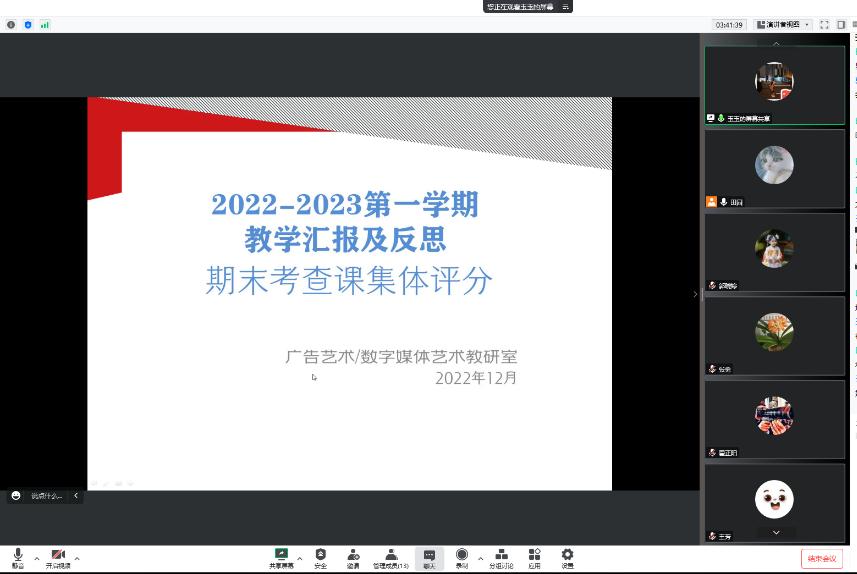Click the End Meeting (结束会议) button

point(821,559)
